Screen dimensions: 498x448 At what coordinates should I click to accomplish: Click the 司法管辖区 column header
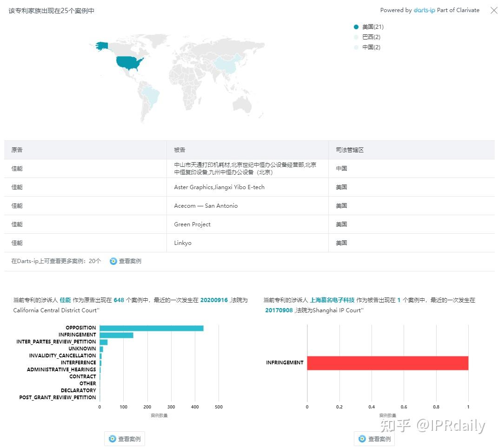point(350,150)
